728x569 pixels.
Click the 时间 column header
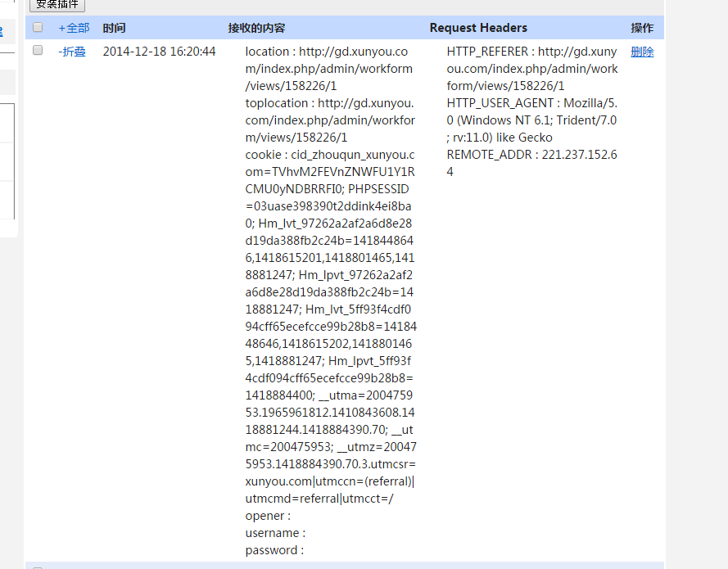[114, 29]
